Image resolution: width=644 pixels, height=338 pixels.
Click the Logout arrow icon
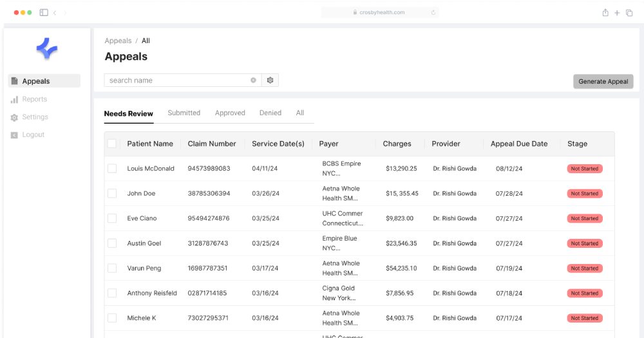14,135
